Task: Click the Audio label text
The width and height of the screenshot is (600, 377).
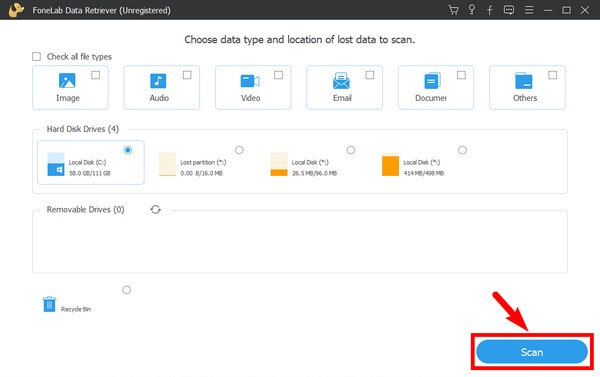Action: (159, 98)
